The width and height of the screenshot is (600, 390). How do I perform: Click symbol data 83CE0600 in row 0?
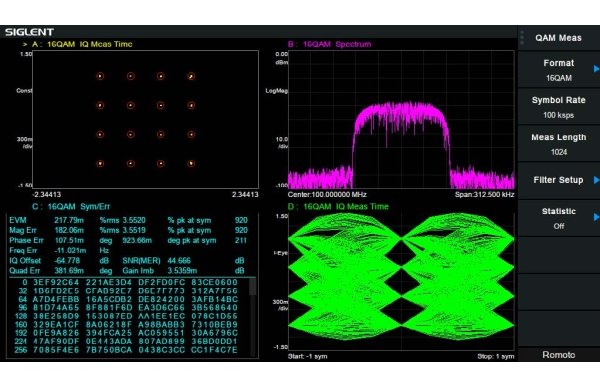coord(215,282)
